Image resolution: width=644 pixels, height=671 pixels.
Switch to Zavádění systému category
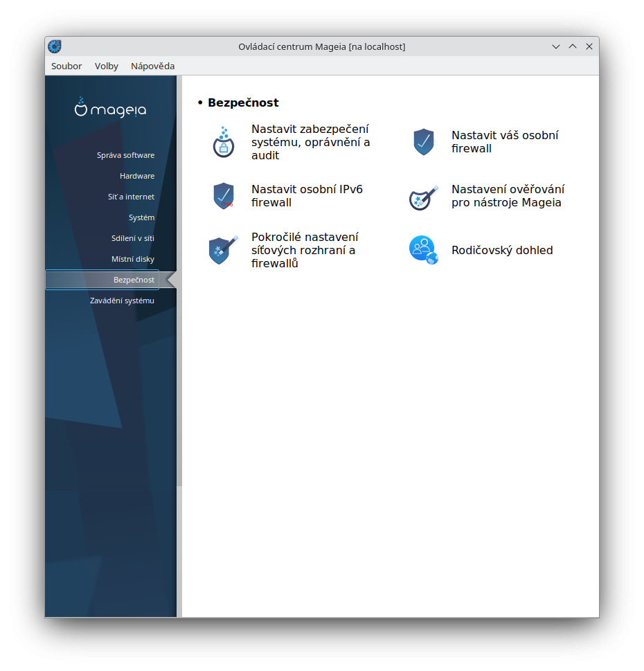pos(122,301)
